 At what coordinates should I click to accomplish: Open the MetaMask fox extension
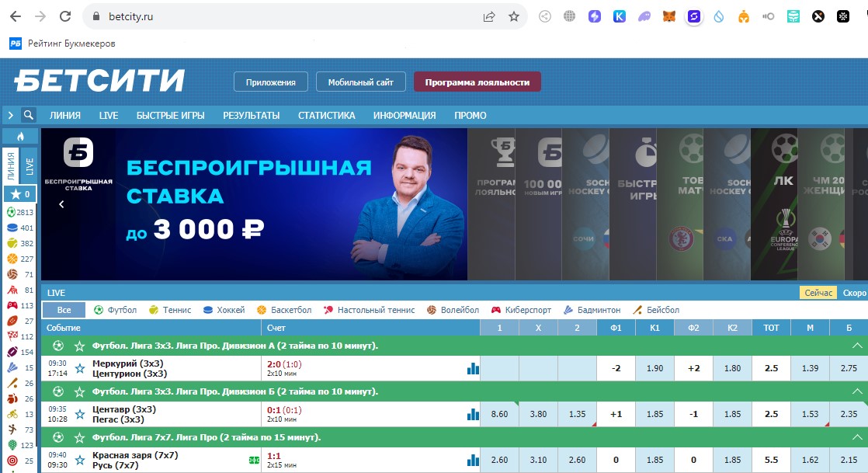click(668, 16)
